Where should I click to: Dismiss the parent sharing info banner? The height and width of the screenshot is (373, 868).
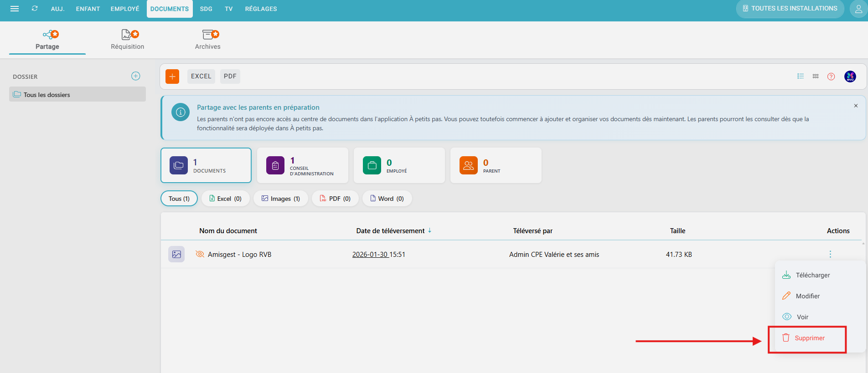pos(856,106)
